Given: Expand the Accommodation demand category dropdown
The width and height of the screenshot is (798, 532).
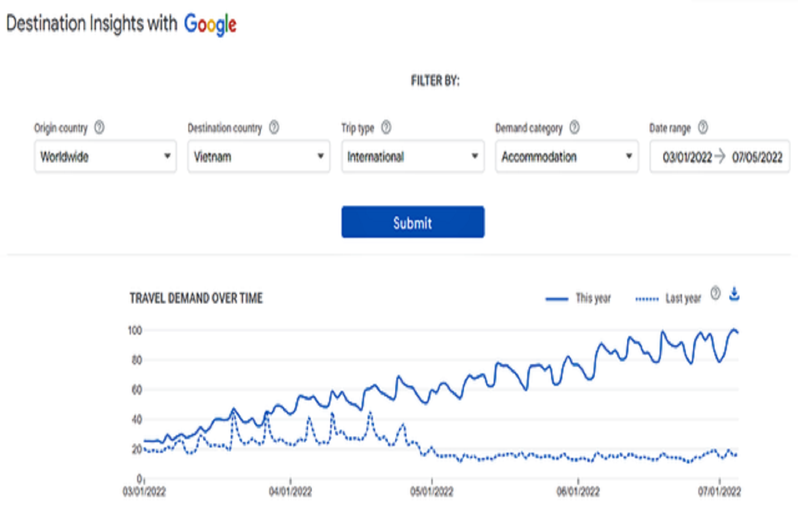Looking at the screenshot, I should point(567,156).
